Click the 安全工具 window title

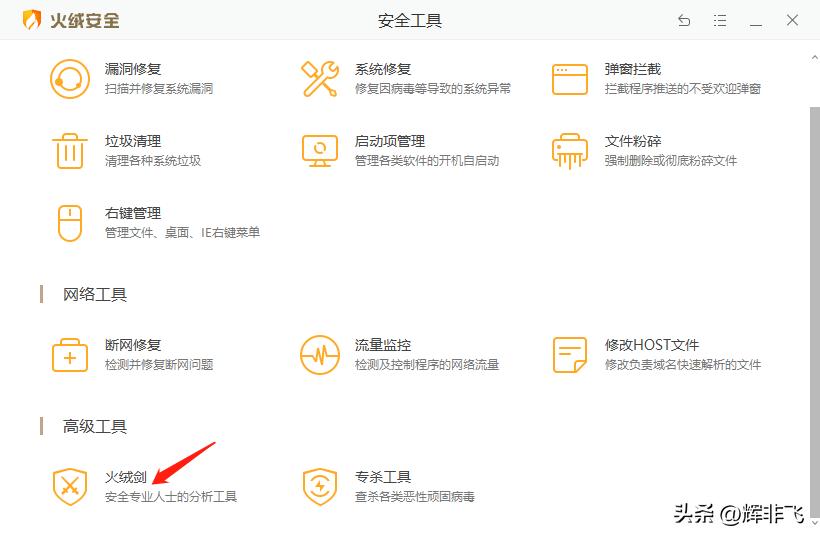[x=409, y=20]
